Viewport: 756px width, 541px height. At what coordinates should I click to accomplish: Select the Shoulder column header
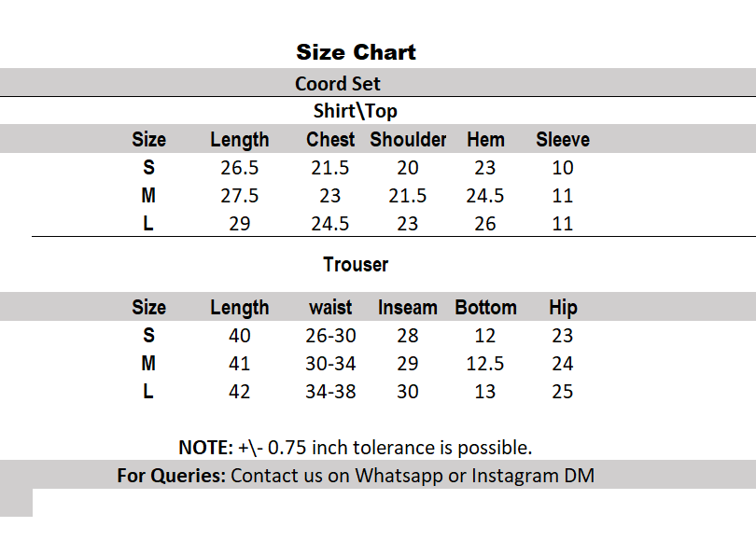point(408,140)
